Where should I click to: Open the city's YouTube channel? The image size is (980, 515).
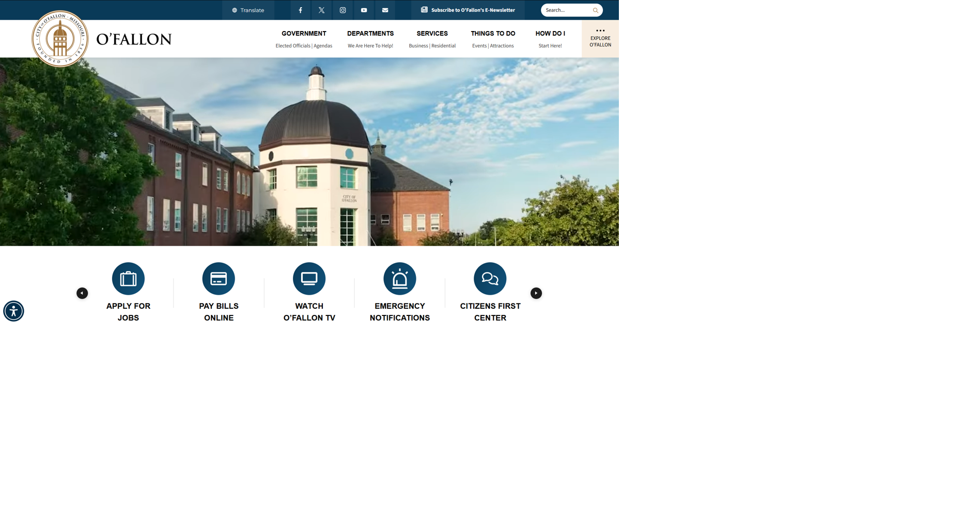point(364,10)
